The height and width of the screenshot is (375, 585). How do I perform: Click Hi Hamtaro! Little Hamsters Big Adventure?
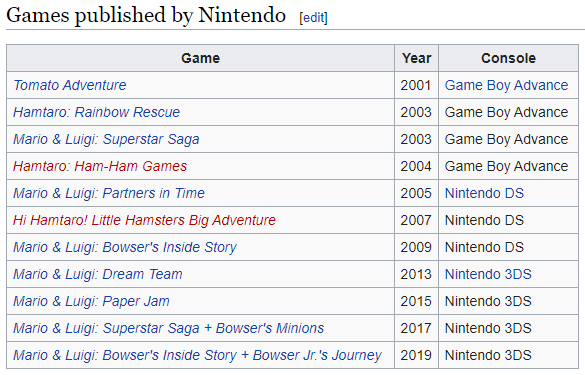click(144, 220)
